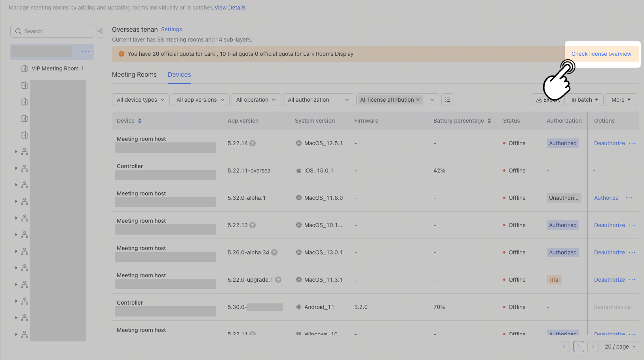The height and width of the screenshot is (360, 644).
Task: Click the ellipsis options for the first Meeting room host
Action: tap(632, 143)
